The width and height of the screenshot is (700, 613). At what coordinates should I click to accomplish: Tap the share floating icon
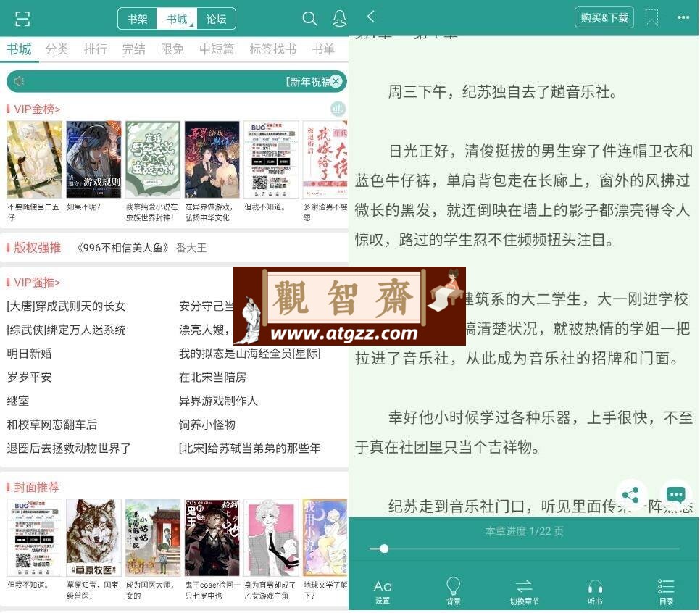coord(630,495)
